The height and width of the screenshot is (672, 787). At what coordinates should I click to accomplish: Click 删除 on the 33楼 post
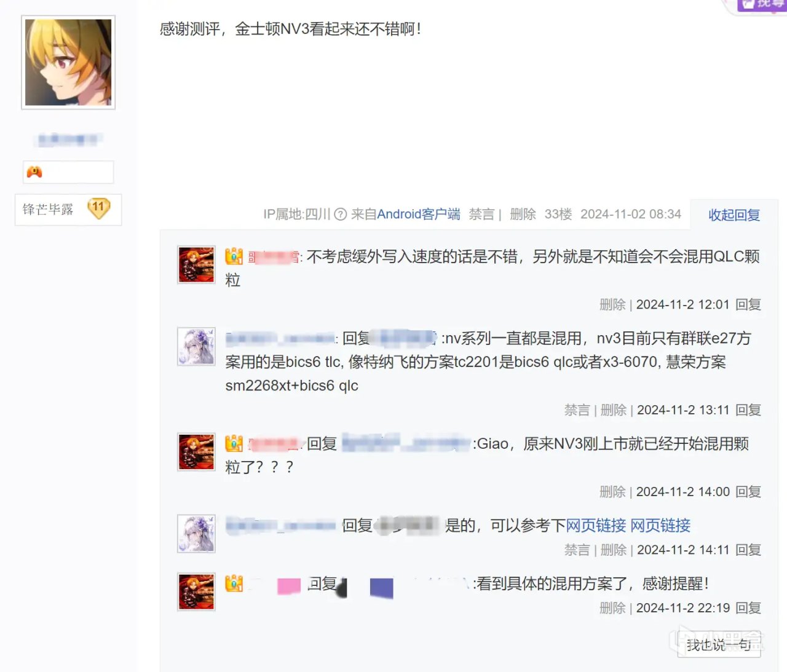523,214
